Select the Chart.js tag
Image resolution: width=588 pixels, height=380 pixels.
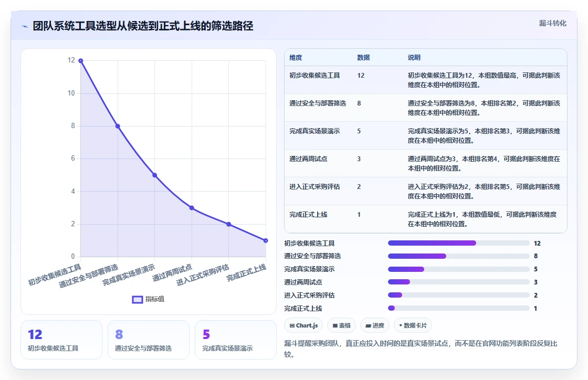pyautogui.click(x=303, y=325)
